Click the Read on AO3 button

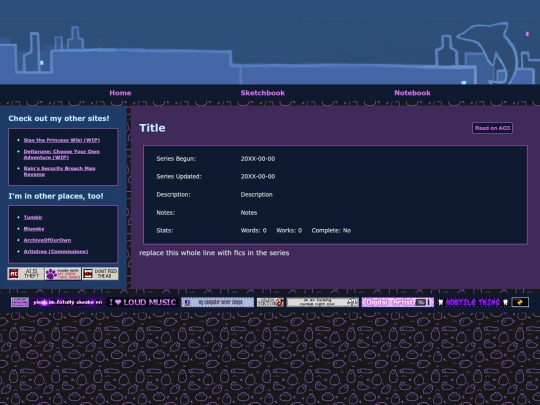pyautogui.click(x=492, y=128)
